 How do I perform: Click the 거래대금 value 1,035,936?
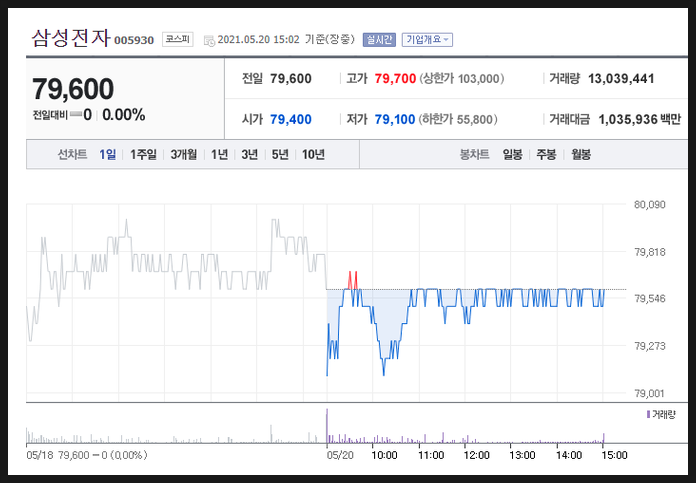[628, 119]
